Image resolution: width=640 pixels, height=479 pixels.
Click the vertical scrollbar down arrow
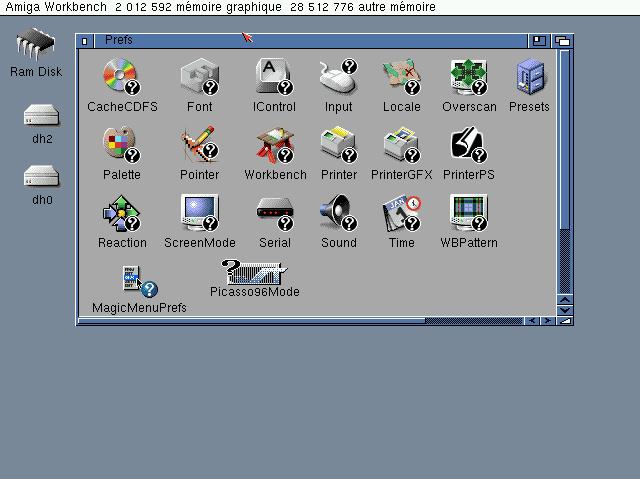(x=565, y=310)
